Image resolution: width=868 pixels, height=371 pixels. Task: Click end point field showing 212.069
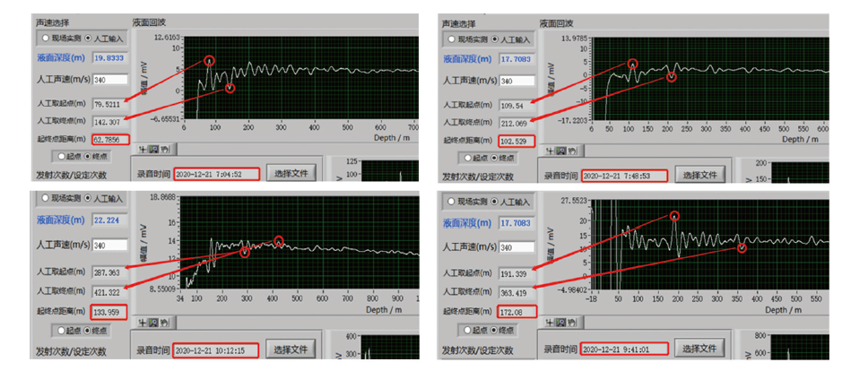click(x=516, y=122)
